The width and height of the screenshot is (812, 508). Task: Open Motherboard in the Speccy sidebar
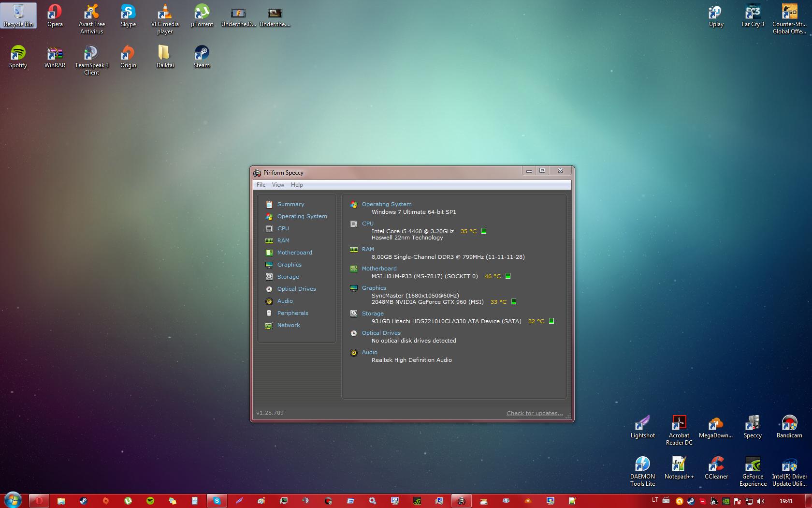(x=294, y=253)
